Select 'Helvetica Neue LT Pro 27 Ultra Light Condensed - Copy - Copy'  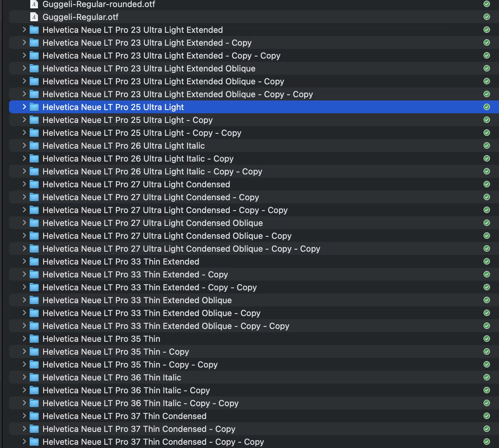[x=165, y=210]
